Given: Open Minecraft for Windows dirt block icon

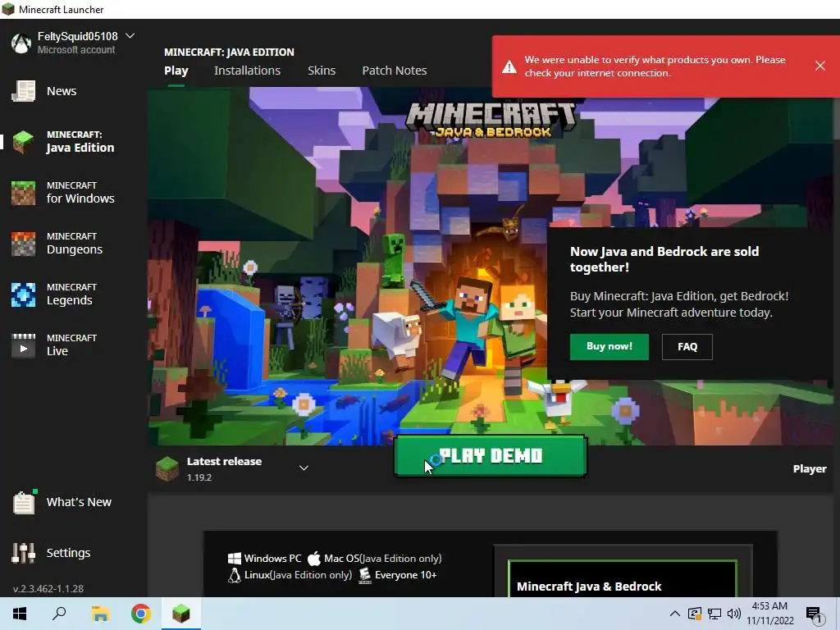Looking at the screenshot, I should point(24,193).
